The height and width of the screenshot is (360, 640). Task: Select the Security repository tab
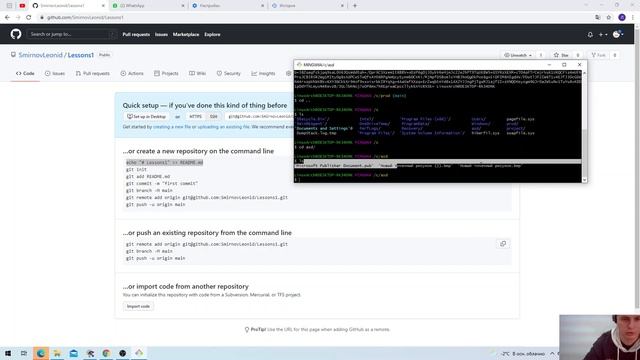click(229, 73)
